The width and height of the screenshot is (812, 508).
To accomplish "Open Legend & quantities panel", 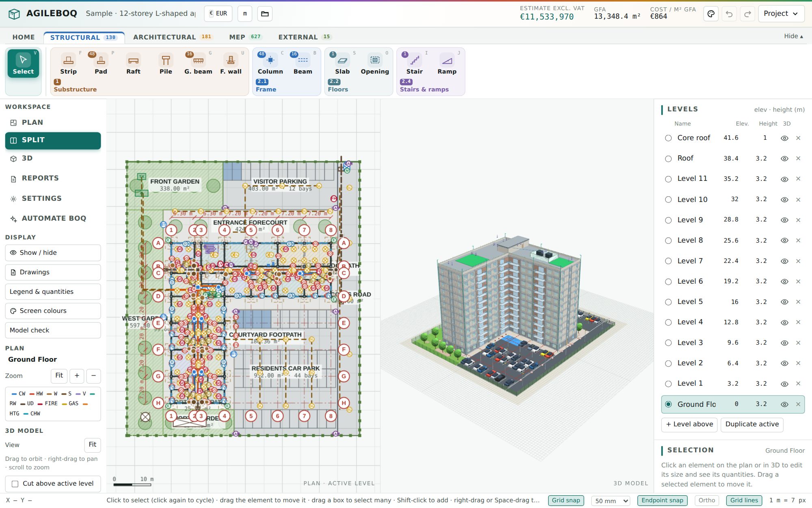I will 53,292.
